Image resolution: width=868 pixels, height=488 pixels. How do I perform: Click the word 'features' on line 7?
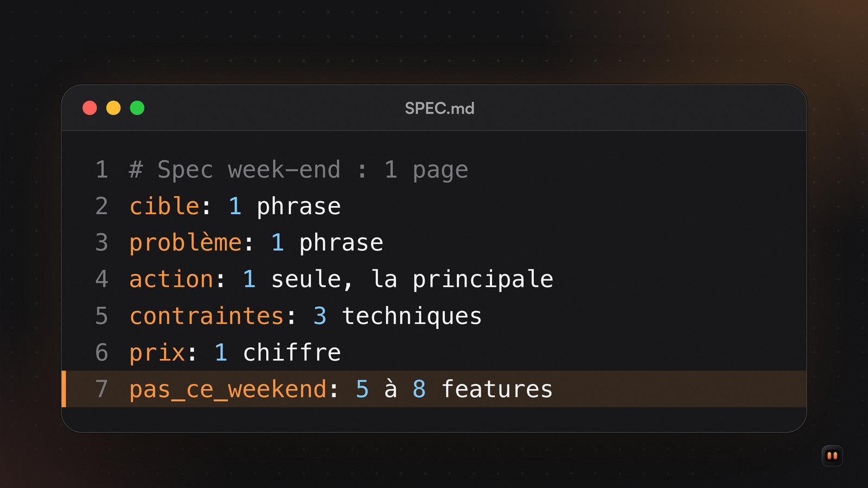click(497, 389)
